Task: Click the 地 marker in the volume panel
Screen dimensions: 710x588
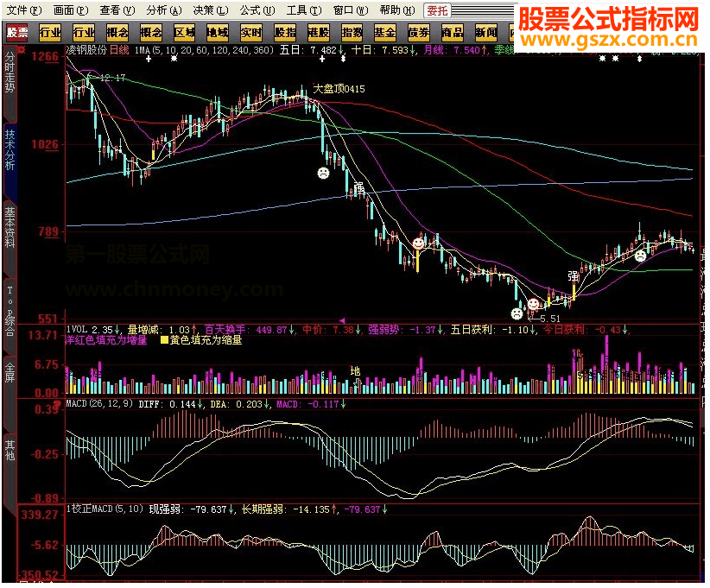Action: tap(355, 371)
